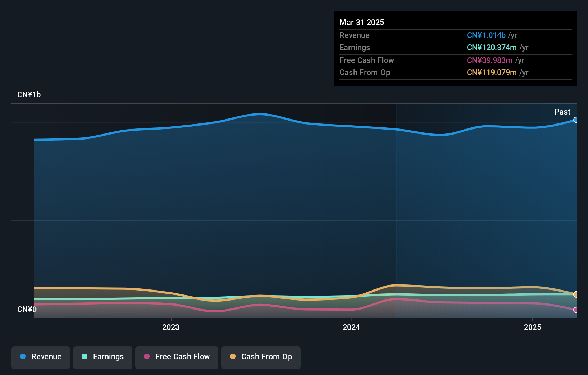Click the Revenue endpoint marker on the chart
Screen dimensions: 588x375
[x=575, y=120]
